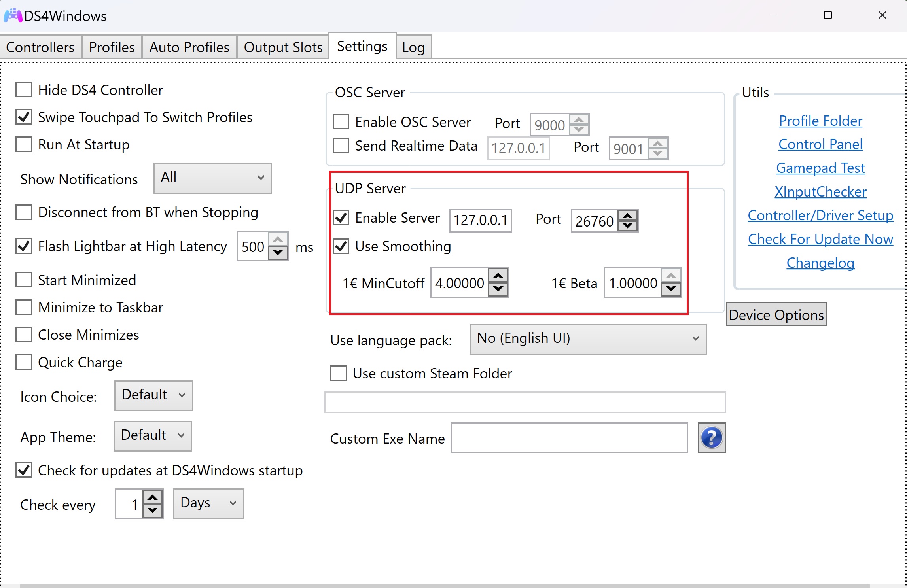Image resolution: width=907 pixels, height=588 pixels.
Task: Select the Output Slots tab
Action: point(283,47)
